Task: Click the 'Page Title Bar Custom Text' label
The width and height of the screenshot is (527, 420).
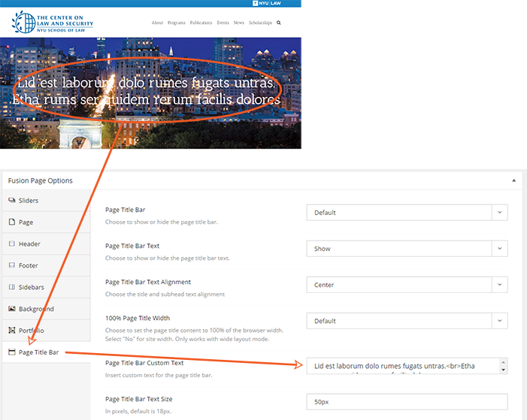Action: [144, 363]
